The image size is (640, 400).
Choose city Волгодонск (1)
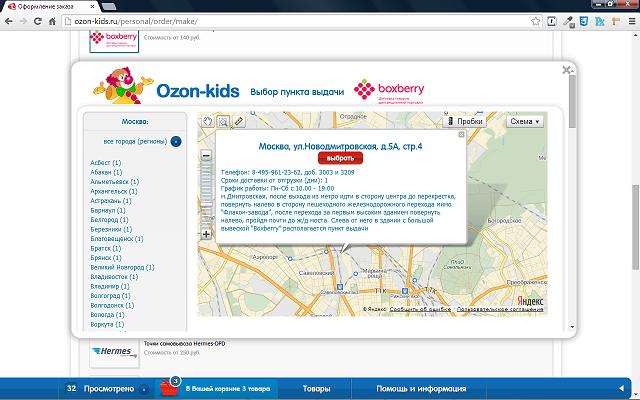point(112,305)
